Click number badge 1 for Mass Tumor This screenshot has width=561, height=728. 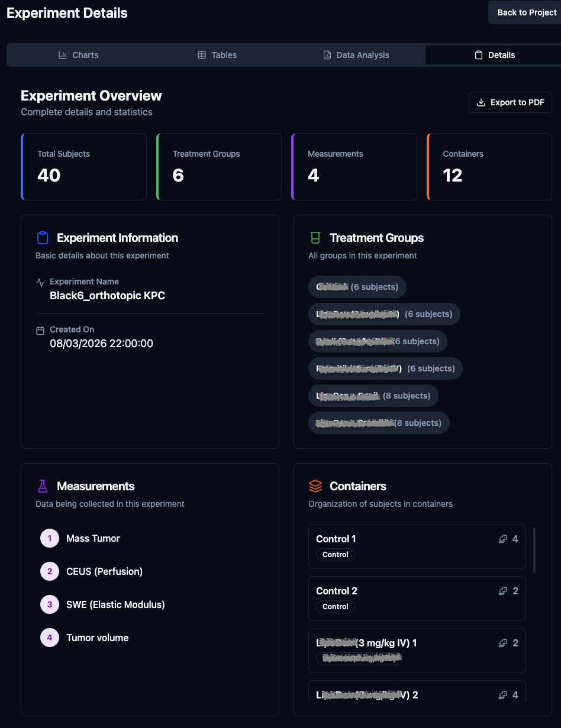coord(50,538)
